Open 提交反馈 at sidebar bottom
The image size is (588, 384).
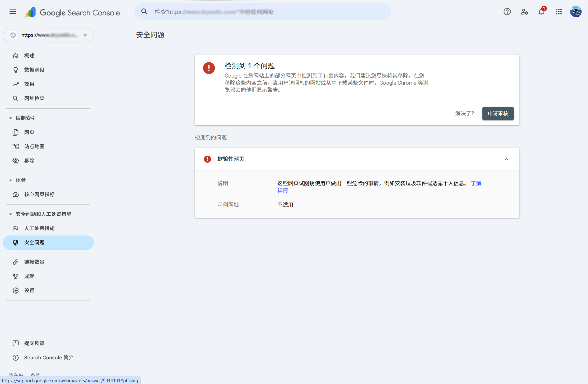[x=34, y=343]
